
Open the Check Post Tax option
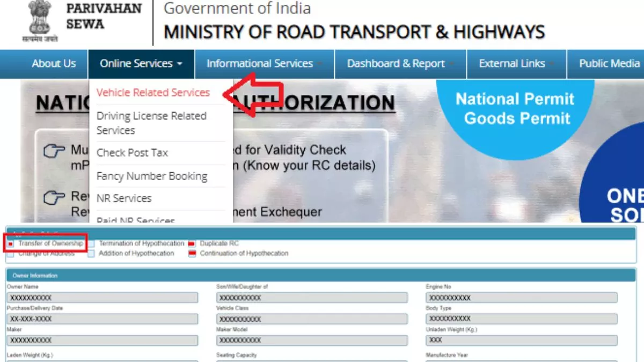coord(132,153)
